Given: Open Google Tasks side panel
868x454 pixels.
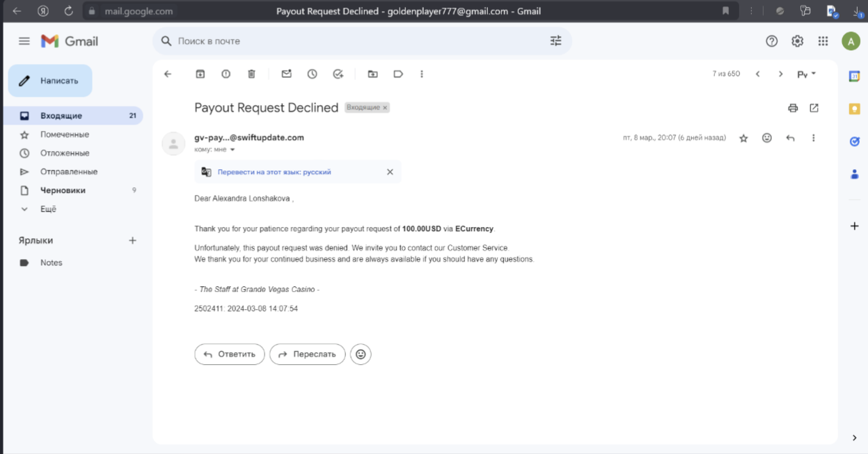Looking at the screenshot, I should pos(854,141).
